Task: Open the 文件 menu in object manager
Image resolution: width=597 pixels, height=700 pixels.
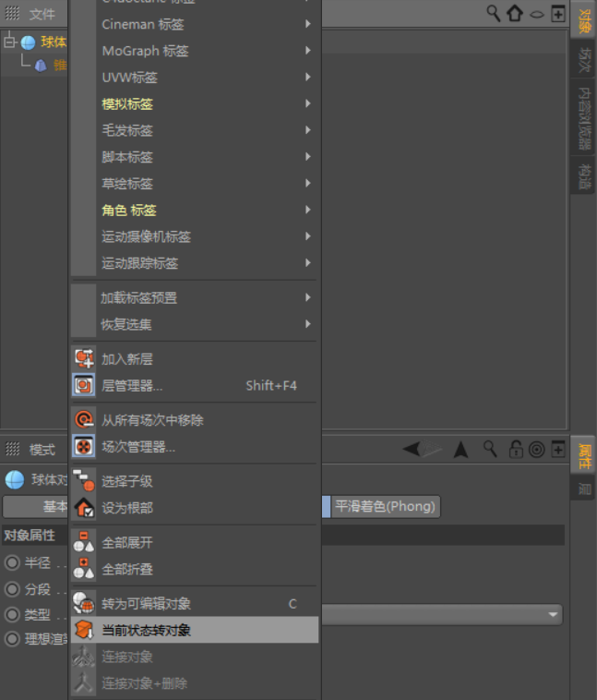Action: [42, 14]
